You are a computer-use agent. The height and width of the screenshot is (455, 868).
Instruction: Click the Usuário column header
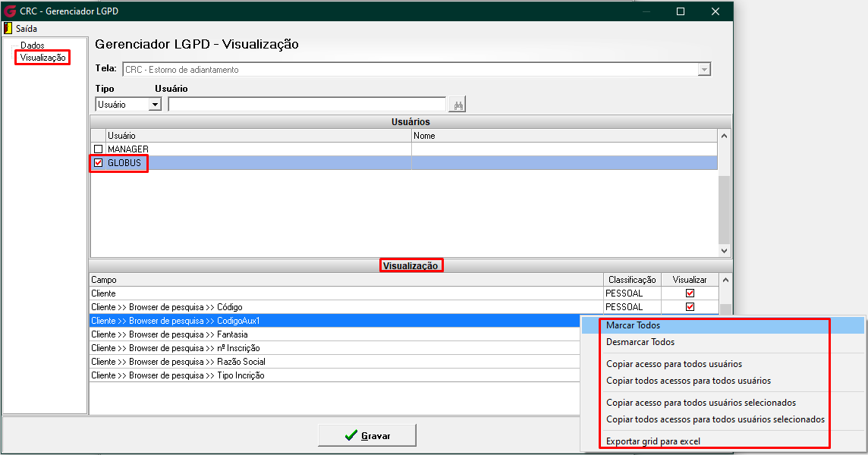[x=259, y=136]
